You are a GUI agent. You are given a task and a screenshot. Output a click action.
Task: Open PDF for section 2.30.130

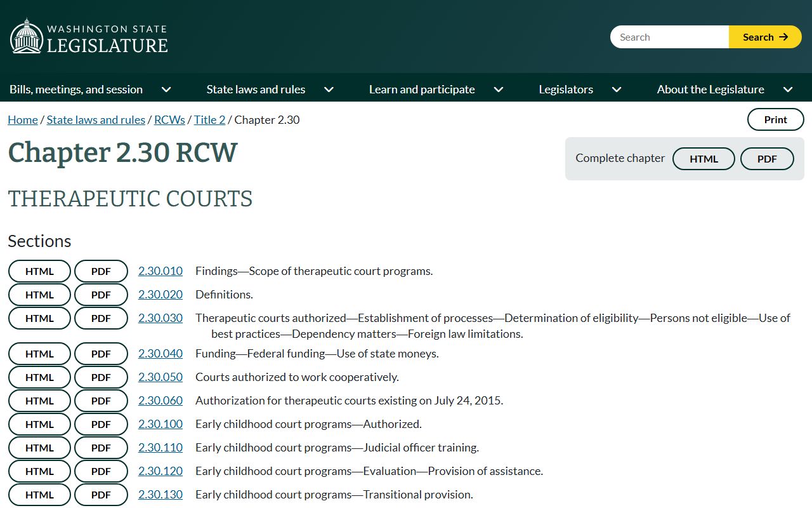coord(101,495)
